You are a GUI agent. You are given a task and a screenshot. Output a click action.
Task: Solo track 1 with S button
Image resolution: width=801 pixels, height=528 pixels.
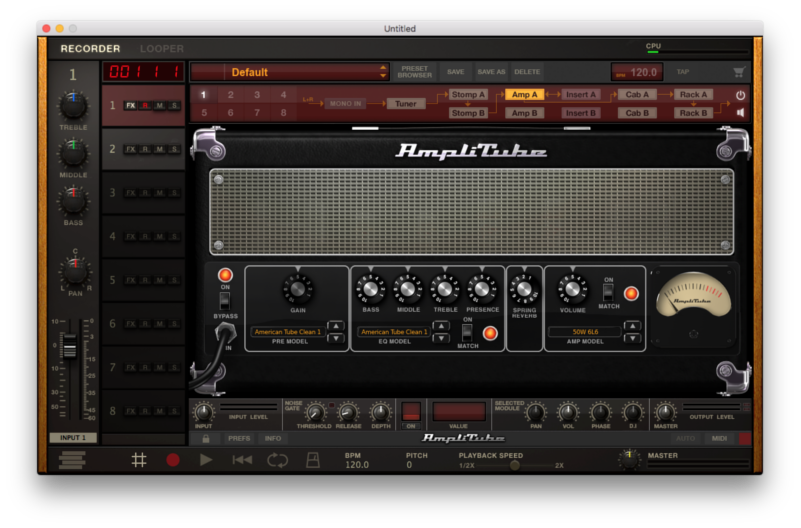click(174, 106)
